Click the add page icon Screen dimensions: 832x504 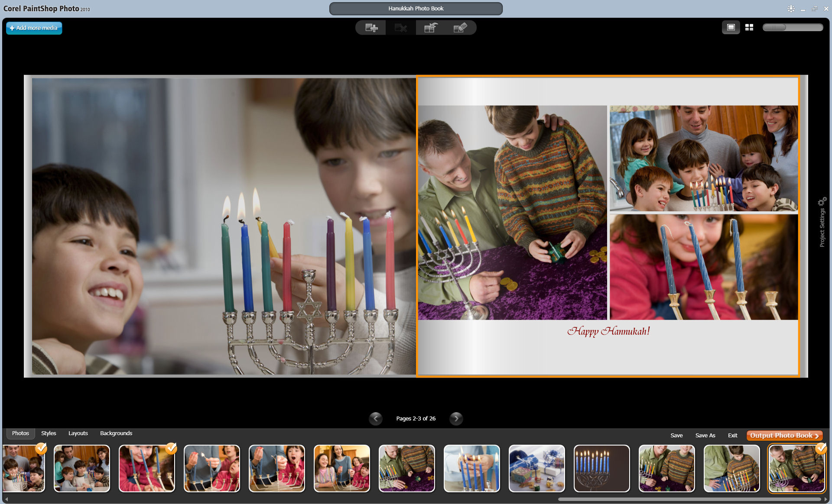pos(371,28)
